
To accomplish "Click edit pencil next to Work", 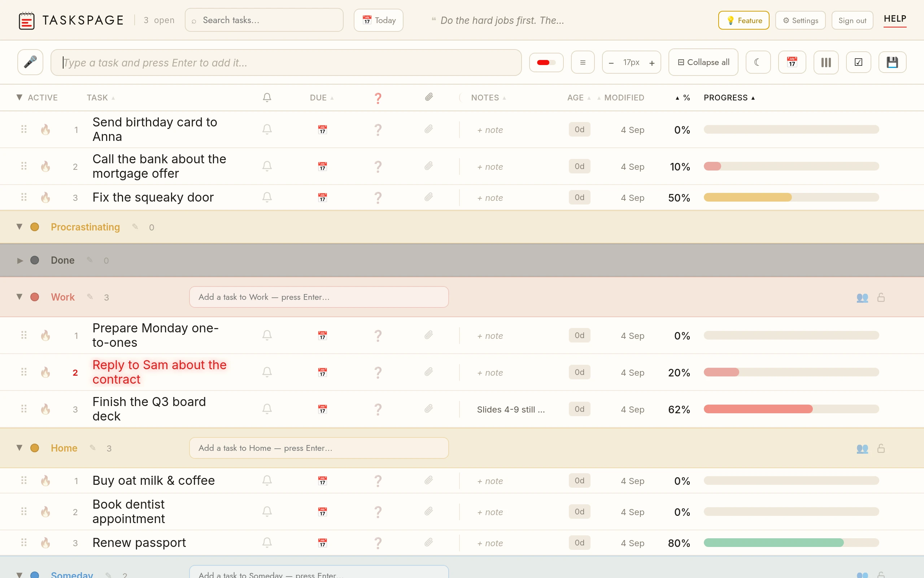I will 90,297.
